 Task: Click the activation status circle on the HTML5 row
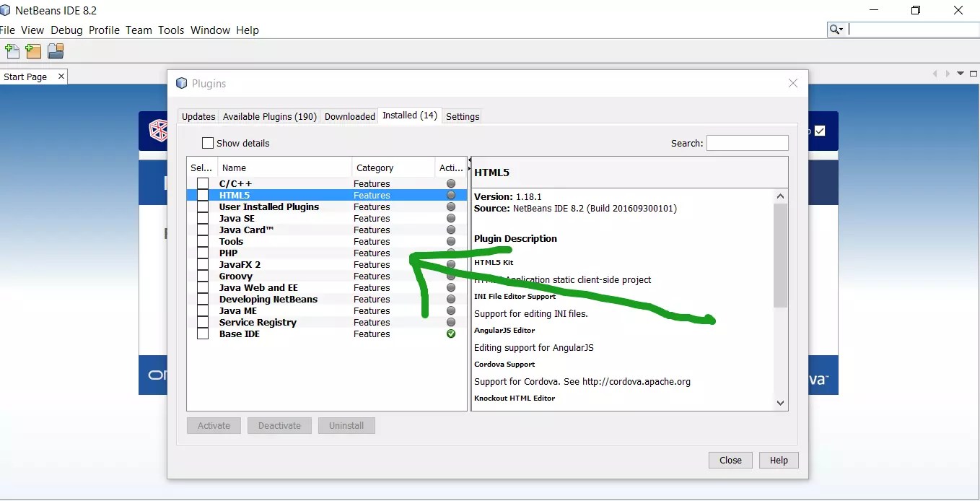coord(451,195)
